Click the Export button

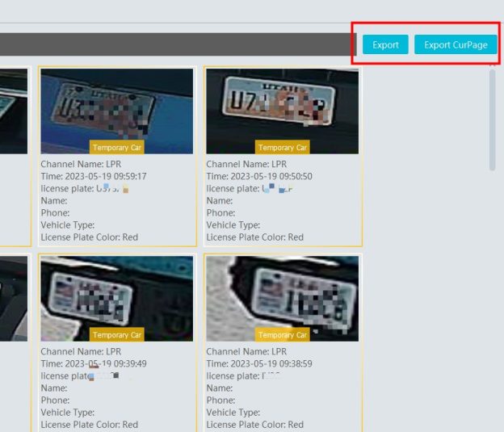click(x=385, y=45)
